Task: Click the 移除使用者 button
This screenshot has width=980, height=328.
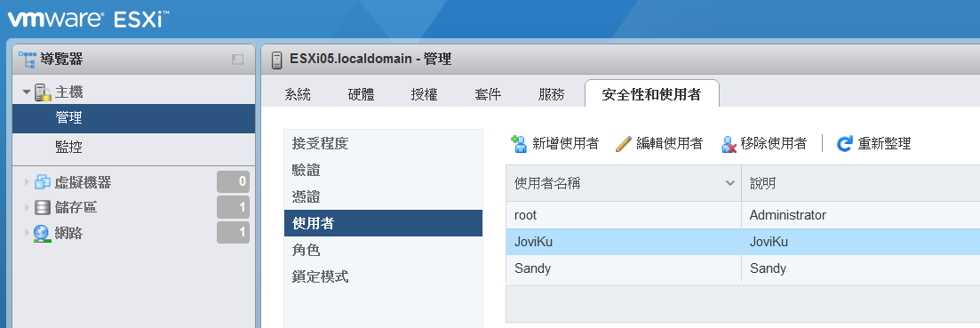Action: click(x=764, y=144)
